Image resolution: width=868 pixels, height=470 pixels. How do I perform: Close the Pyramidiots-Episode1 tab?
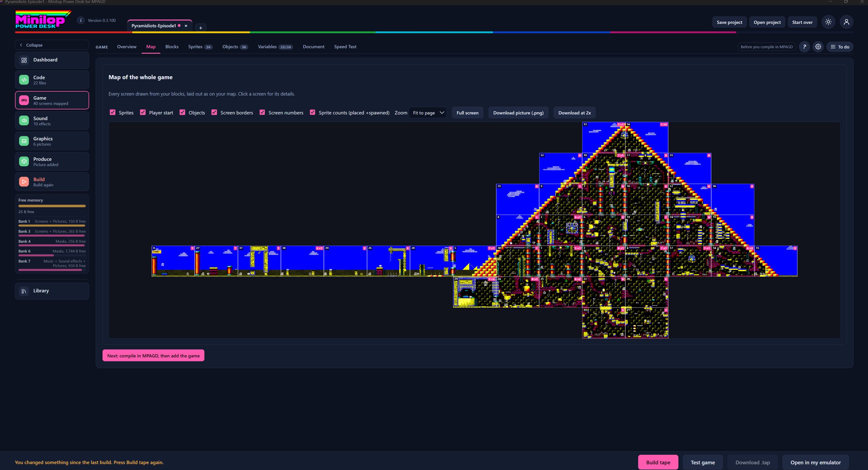pos(186,26)
